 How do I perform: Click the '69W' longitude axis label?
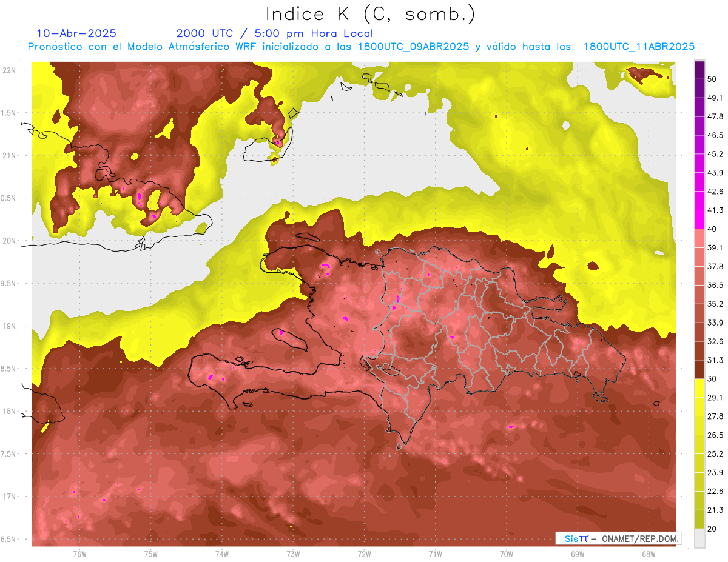point(578,554)
